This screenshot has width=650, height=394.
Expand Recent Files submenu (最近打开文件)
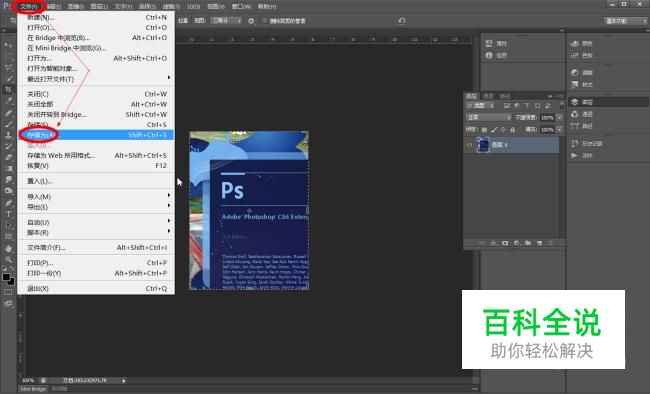pos(96,79)
